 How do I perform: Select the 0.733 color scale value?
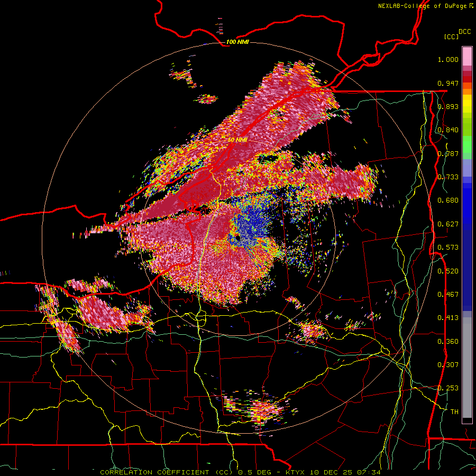[448, 177]
